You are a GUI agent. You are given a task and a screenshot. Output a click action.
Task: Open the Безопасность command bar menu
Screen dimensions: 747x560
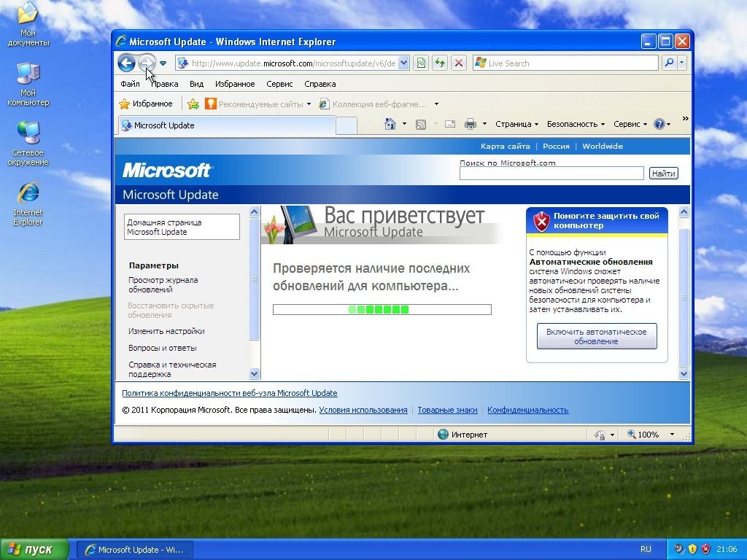point(576,124)
